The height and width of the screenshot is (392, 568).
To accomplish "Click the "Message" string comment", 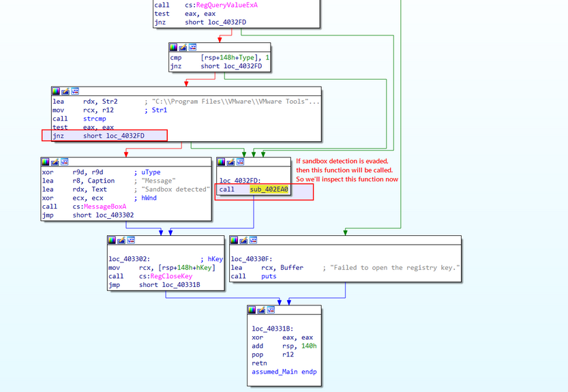I will tap(159, 181).
